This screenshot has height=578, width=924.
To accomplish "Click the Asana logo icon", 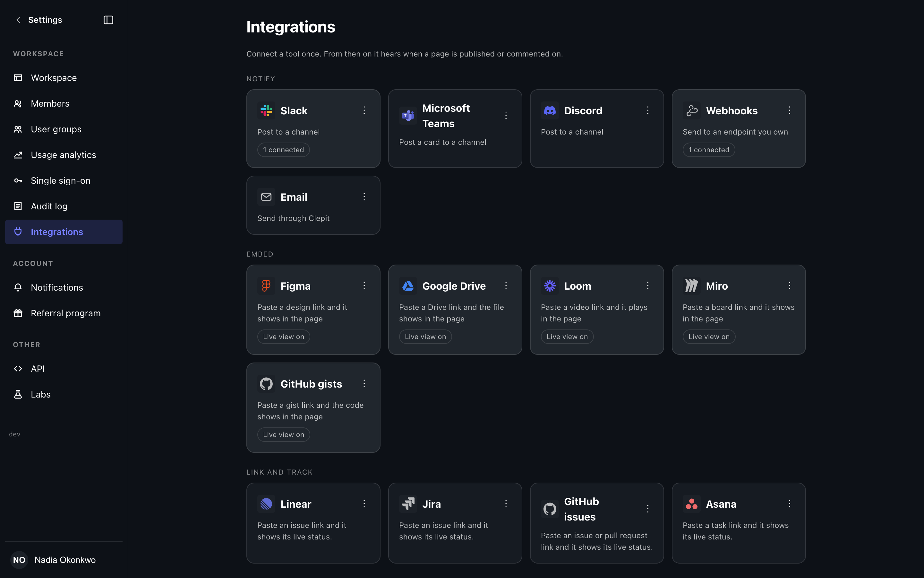I will point(691,504).
